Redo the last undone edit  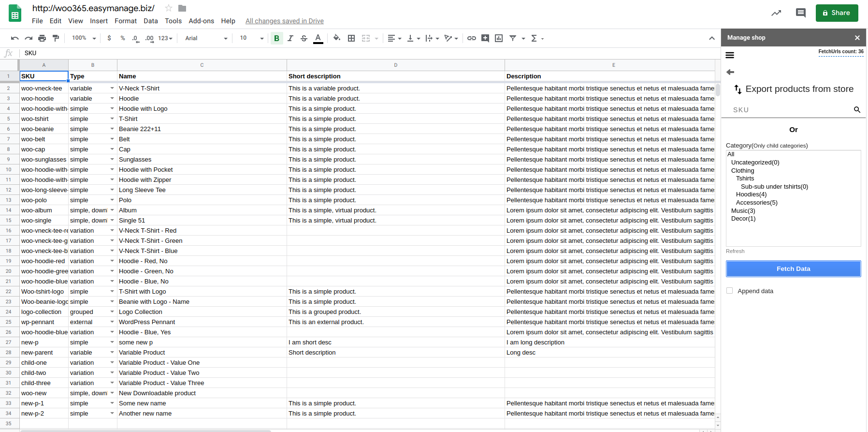point(29,38)
